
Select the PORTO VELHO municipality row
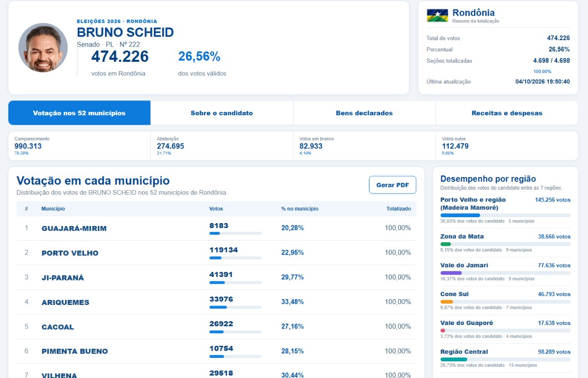[x=217, y=252]
